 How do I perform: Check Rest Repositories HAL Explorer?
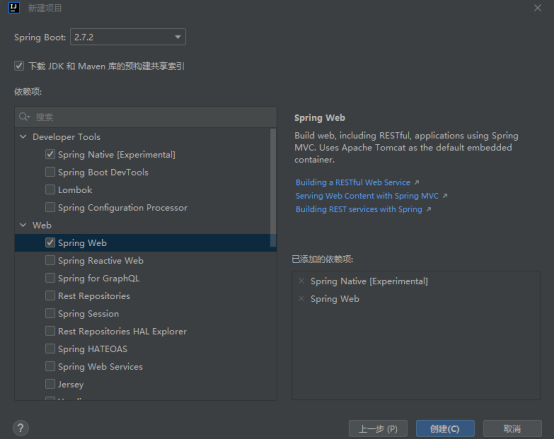[x=50, y=331]
